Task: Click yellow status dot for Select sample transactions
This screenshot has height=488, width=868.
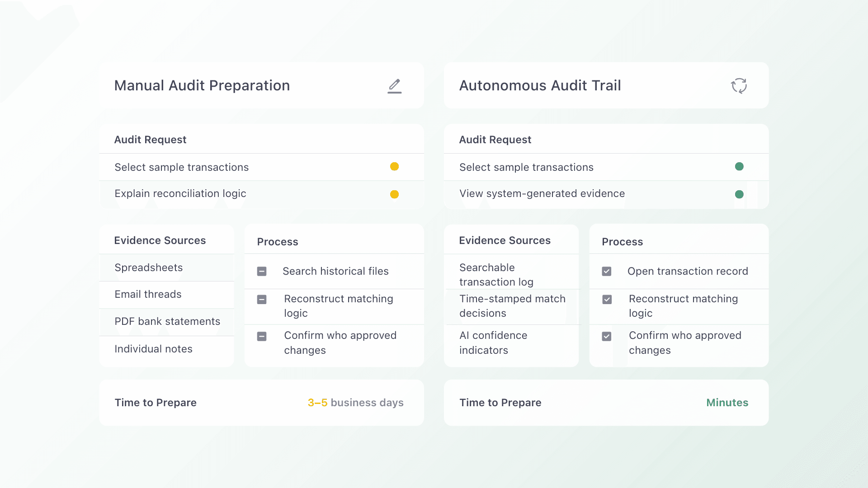Action: 394,167
